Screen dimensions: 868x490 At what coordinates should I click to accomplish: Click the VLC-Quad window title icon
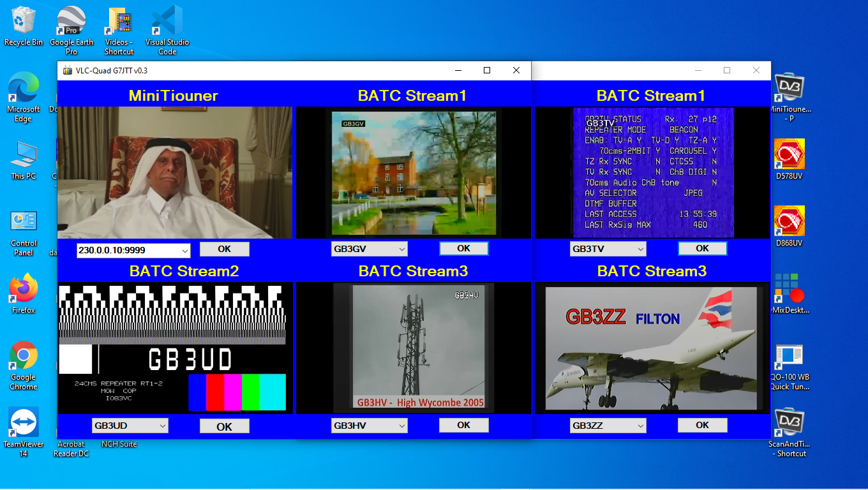(68, 71)
